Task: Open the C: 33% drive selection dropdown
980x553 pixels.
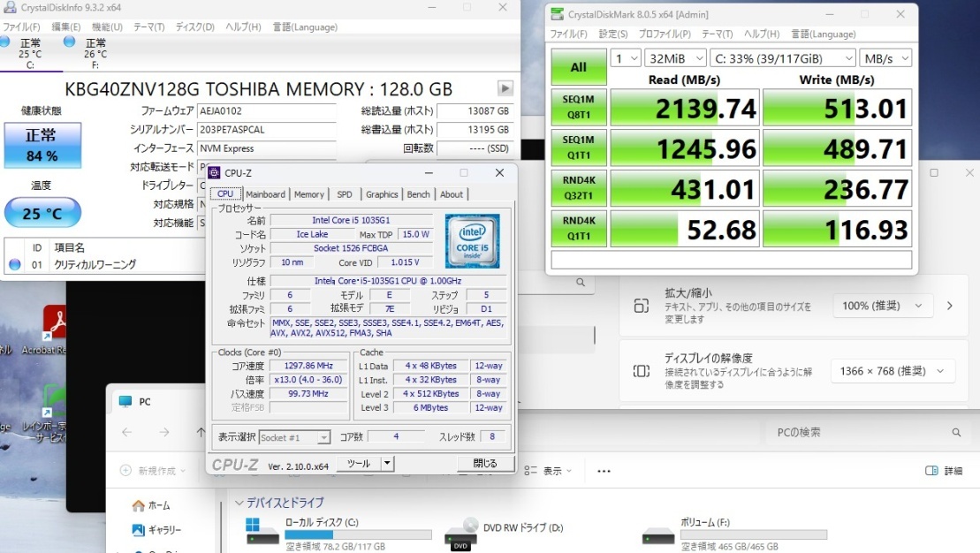Action: (x=783, y=58)
